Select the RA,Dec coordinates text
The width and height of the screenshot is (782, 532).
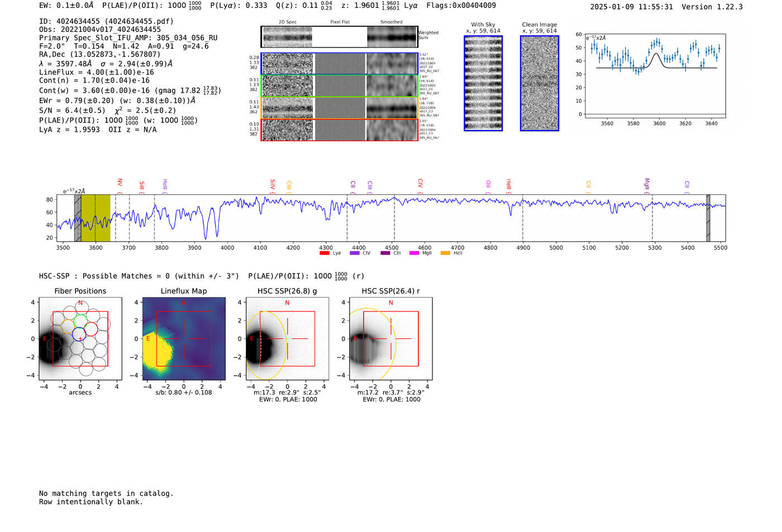click(x=100, y=54)
